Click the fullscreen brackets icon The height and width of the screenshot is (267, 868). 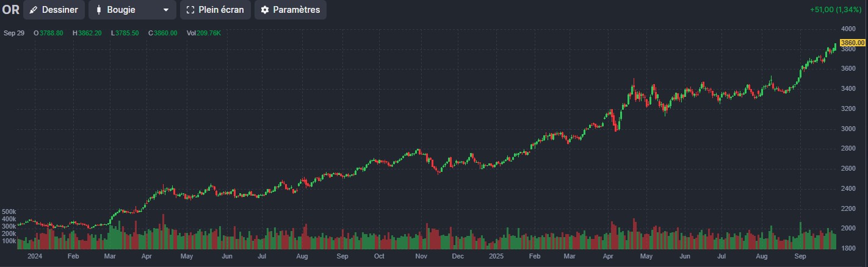point(190,10)
